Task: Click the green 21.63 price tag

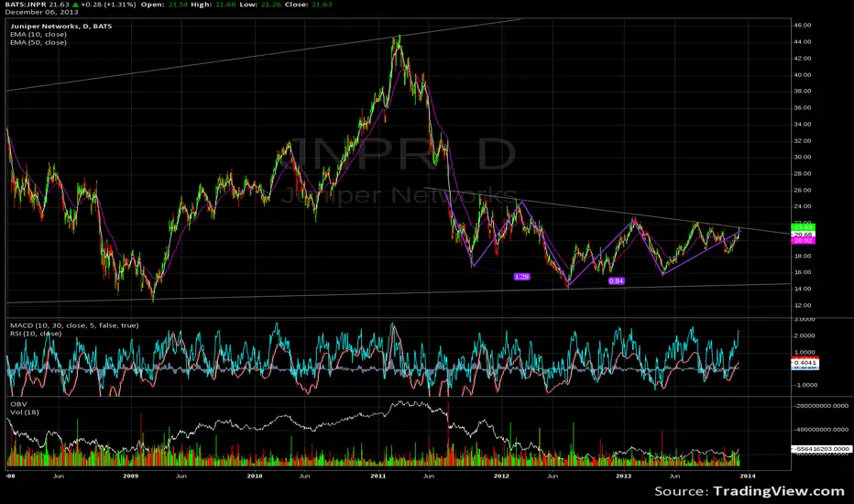Action: click(x=803, y=227)
